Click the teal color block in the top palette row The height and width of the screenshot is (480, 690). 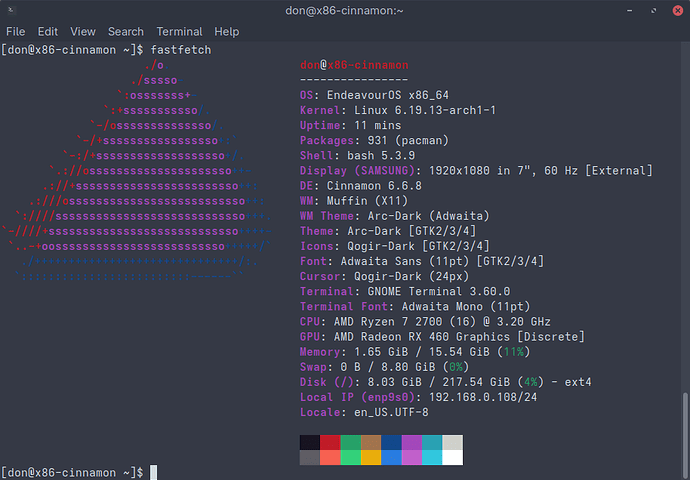(432, 443)
